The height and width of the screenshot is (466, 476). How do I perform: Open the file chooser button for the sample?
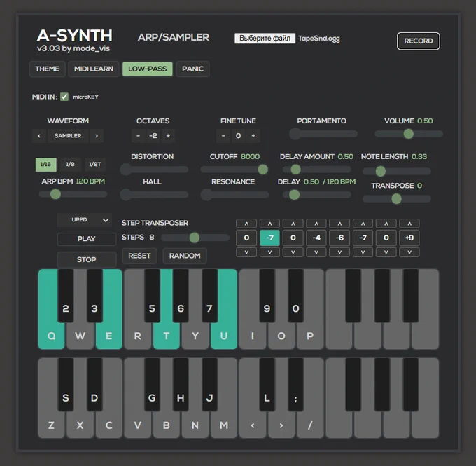coord(265,39)
